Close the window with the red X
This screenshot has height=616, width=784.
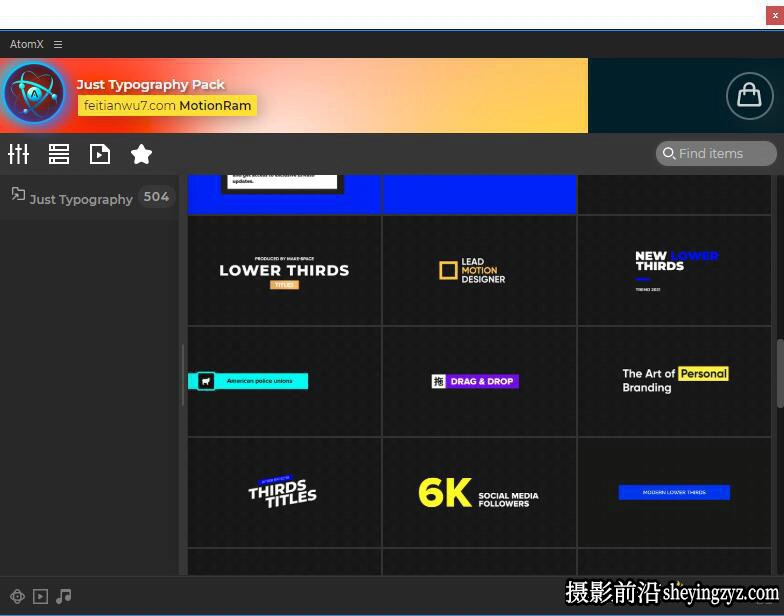pos(774,15)
